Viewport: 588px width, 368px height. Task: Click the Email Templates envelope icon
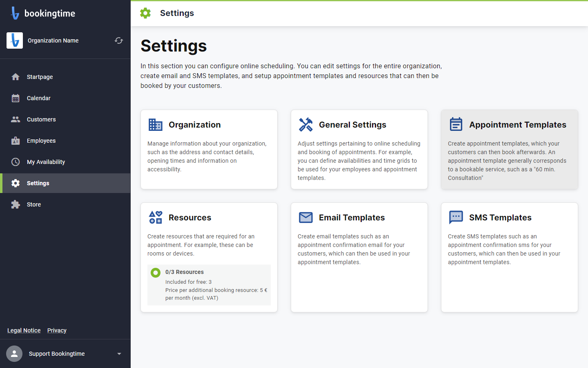(x=306, y=218)
